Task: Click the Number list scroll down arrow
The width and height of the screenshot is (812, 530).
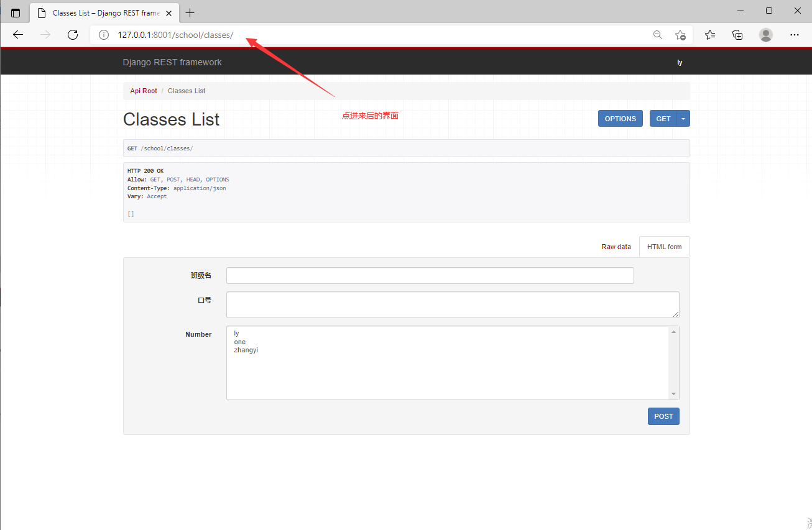Action: 673,394
